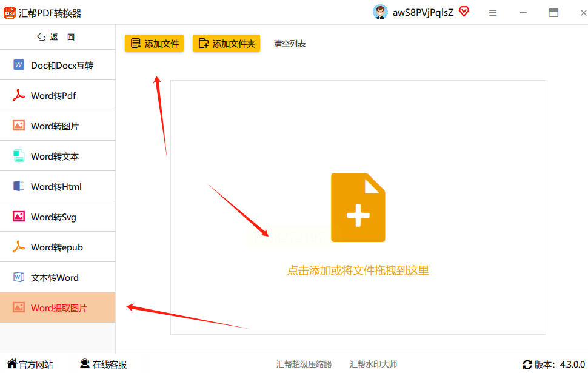Select the 文本转Word option
The image size is (588, 373).
pos(58,277)
